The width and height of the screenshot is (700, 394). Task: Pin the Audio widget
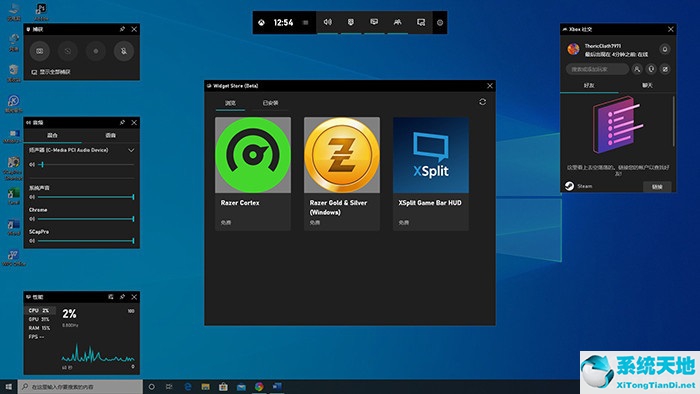coord(122,122)
